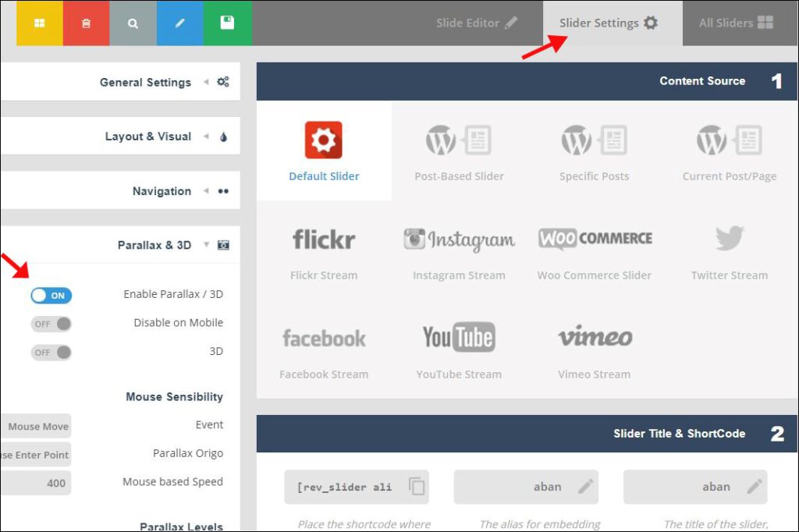Viewport: 799px width, 532px height.
Task: Click the hint 'The alias for embedding'
Action: pos(540,524)
